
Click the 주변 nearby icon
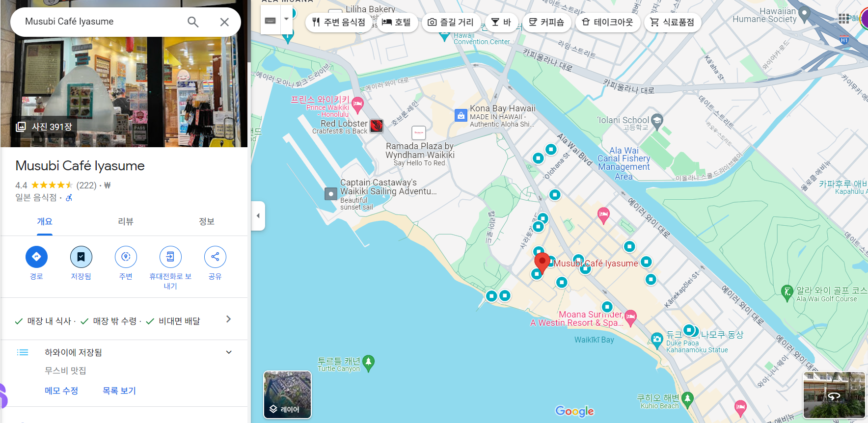coord(126,257)
